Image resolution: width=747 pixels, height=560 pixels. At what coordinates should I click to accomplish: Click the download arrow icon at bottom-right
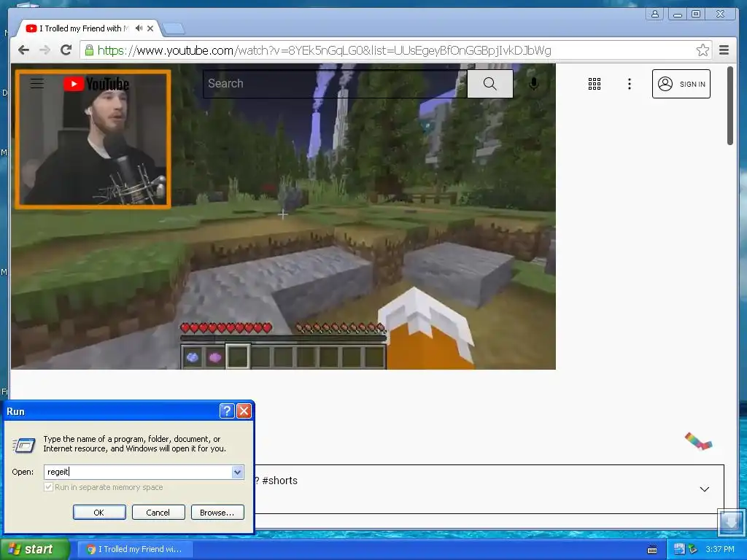pyautogui.click(x=730, y=522)
